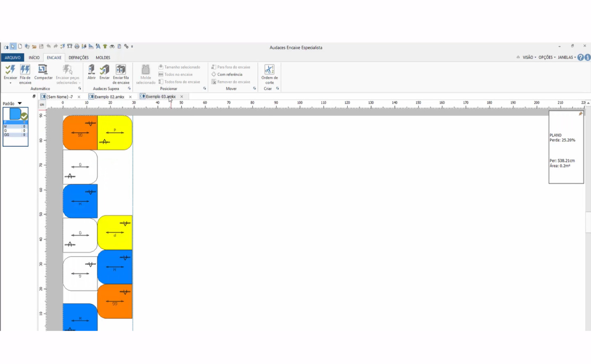Open the VISÃO dropdown menu
This screenshot has width=591, height=364.
coord(529,57)
